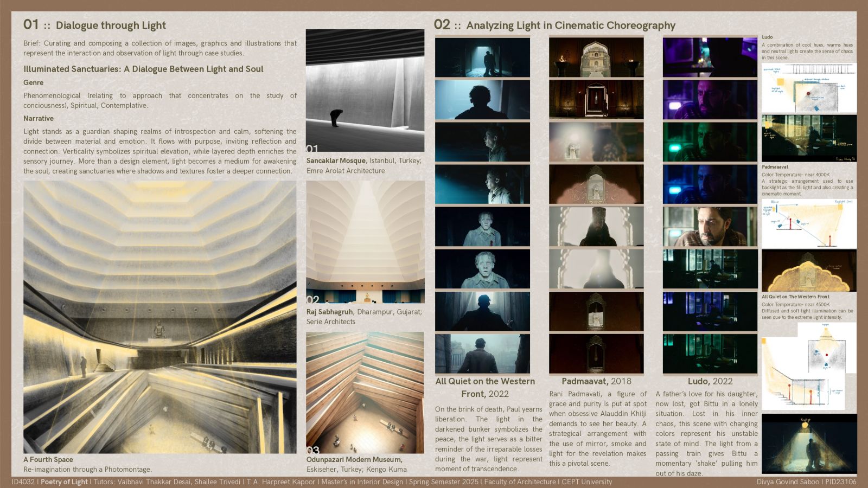The width and height of the screenshot is (868, 488).
Task: Open the still of a figure silhouetted in a doorway
Action: tap(482, 57)
